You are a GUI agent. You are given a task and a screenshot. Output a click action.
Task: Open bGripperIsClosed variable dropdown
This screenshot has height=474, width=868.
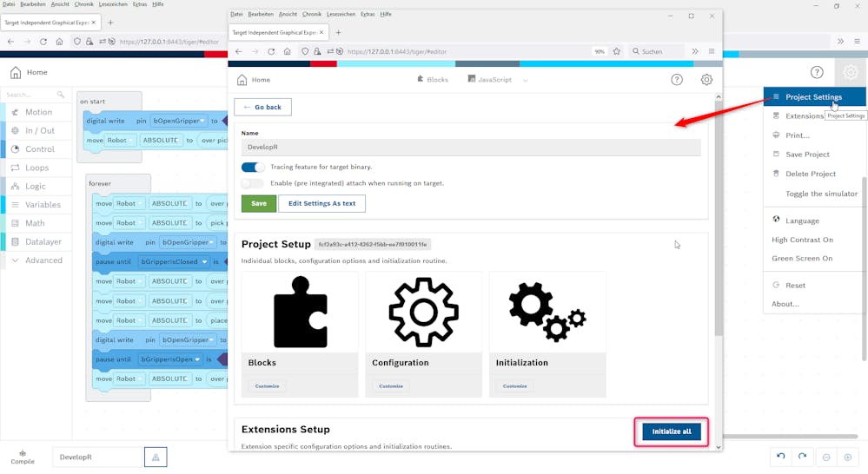[204, 261]
